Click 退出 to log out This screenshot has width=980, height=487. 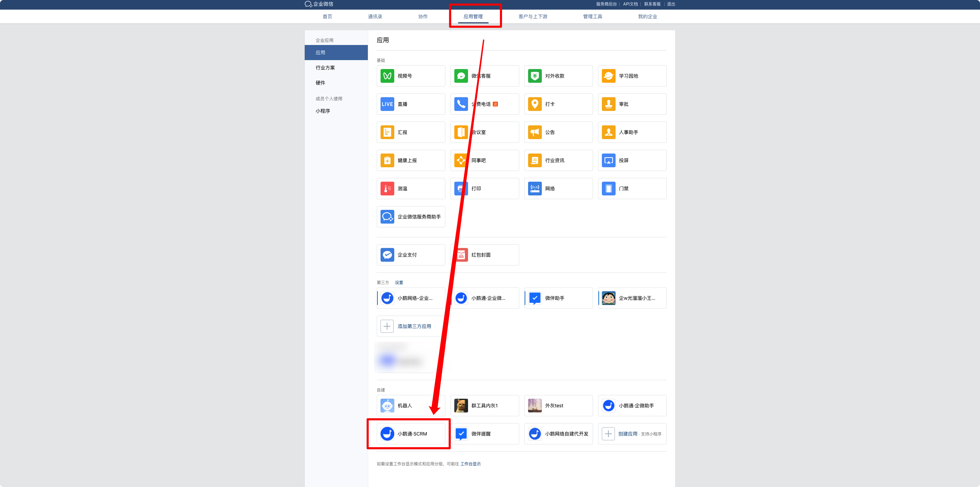pyautogui.click(x=671, y=4)
